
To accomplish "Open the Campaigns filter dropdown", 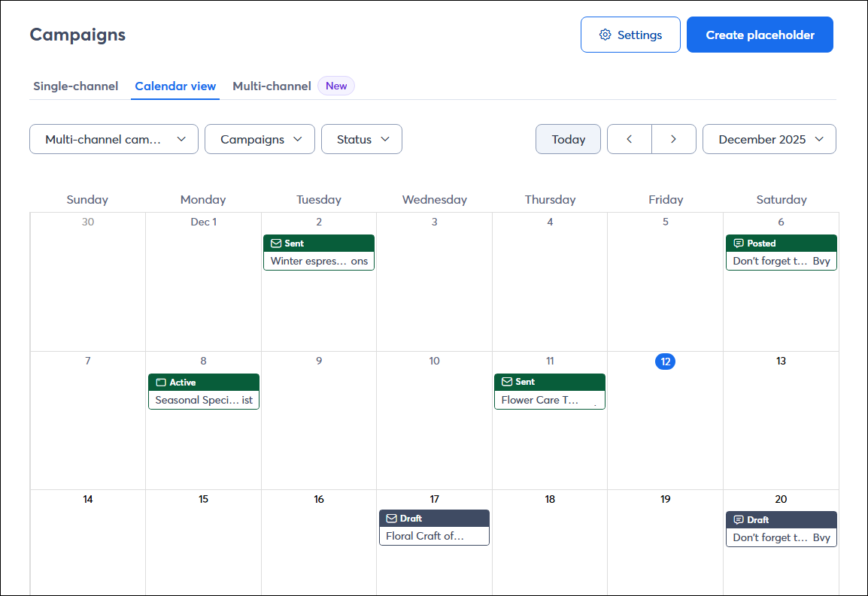I will pyautogui.click(x=259, y=139).
